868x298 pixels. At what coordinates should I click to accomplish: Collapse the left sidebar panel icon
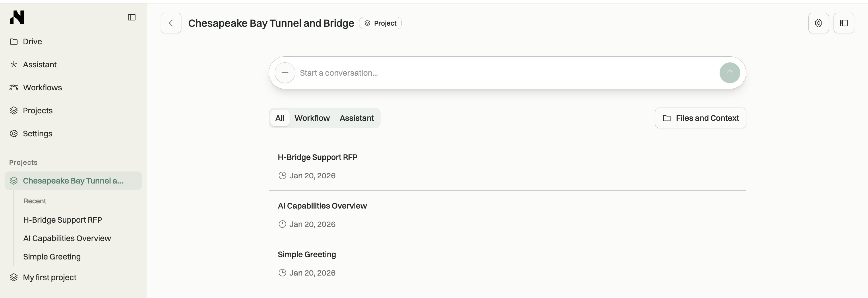pos(132,17)
